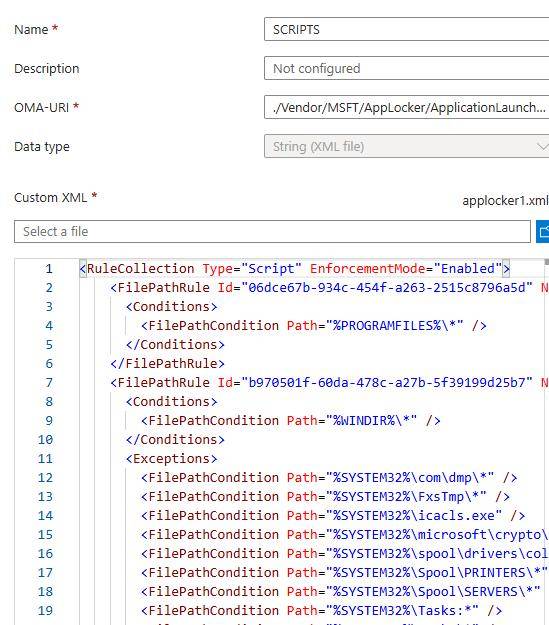Click the <Exceptions> tag on line 11
The height and width of the screenshot is (625, 549).
(171, 459)
